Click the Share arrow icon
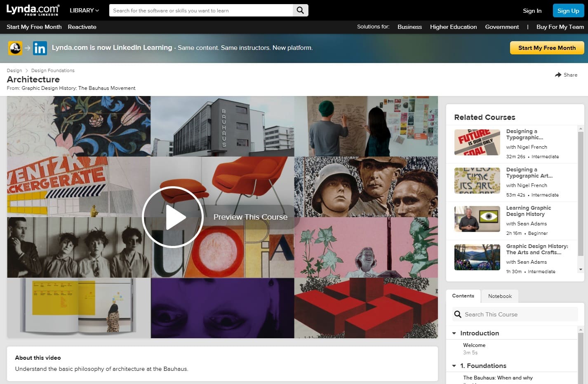Image resolution: width=588 pixels, height=384 pixels. coord(558,75)
